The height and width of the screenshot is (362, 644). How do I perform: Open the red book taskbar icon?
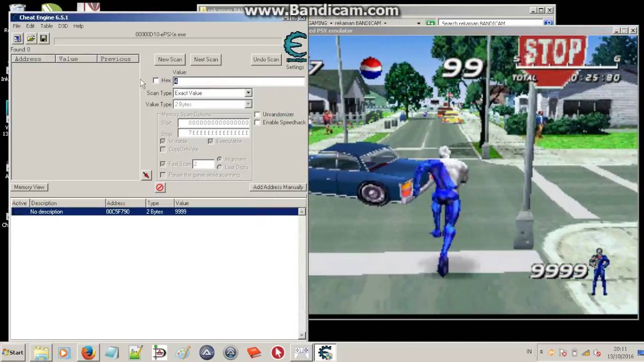tap(254, 352)
